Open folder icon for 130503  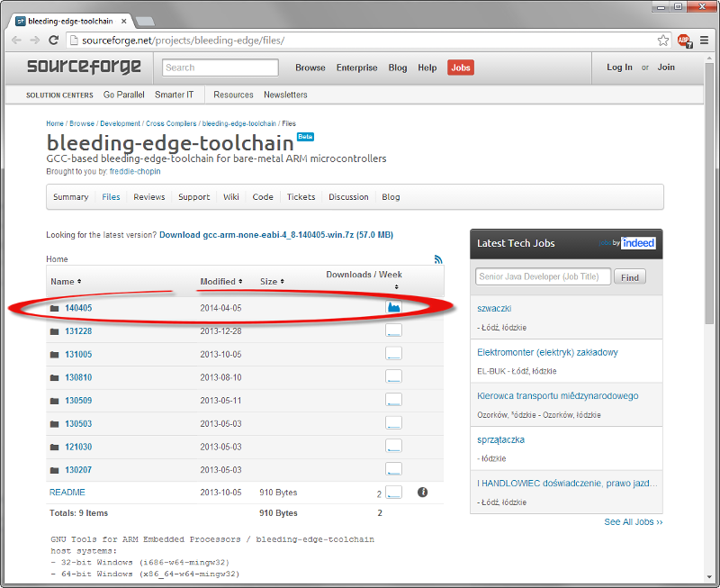pos(55,424)
